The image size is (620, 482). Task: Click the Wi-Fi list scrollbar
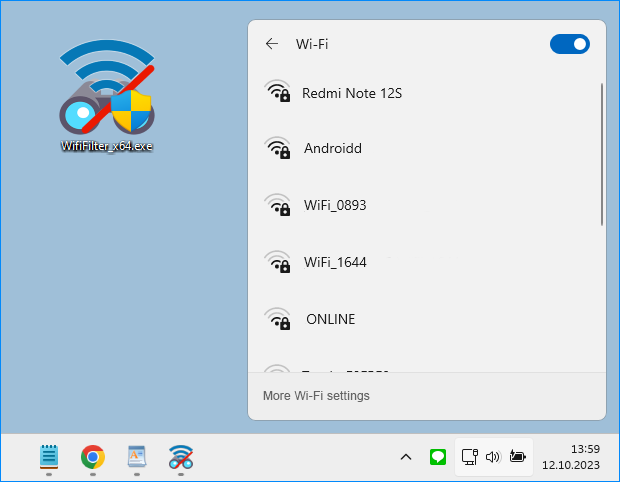click(x=601, y=155)
